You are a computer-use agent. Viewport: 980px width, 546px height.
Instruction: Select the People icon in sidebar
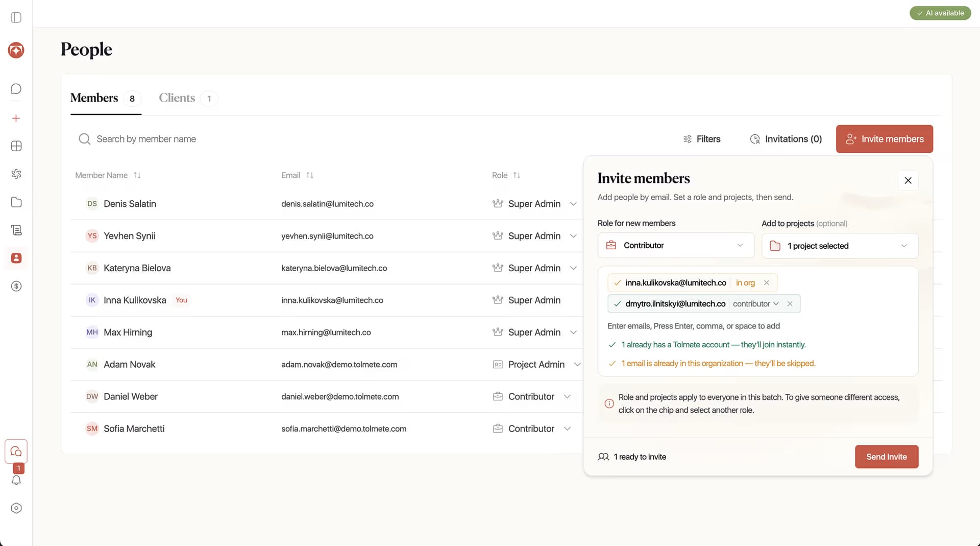pyautogui.click(x=16, y=258)
